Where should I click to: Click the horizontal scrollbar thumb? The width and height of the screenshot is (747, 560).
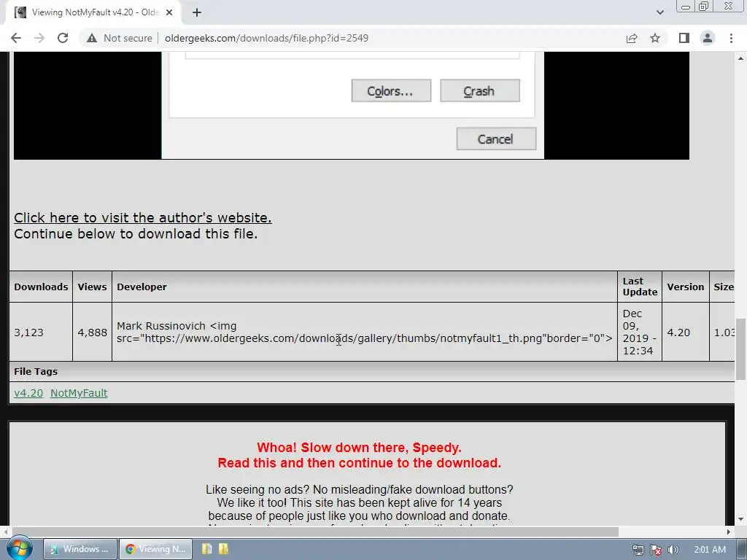click(x=315, y=532)
